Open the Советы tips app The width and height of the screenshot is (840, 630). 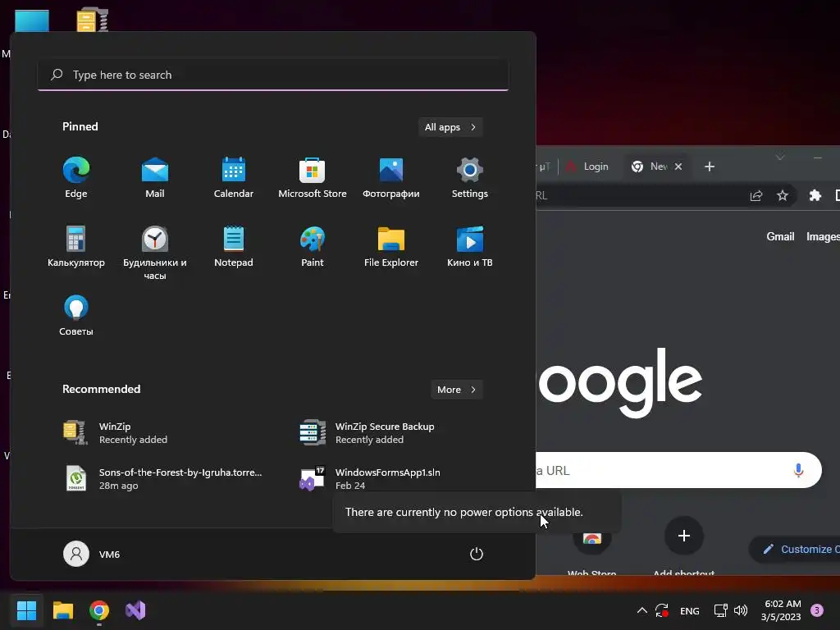pyautogui.click(x=76, y=316)
